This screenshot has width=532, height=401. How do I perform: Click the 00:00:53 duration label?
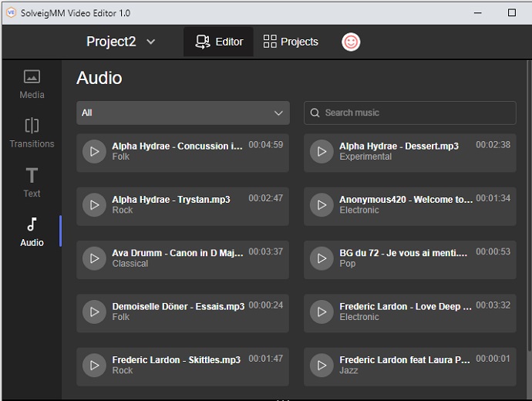[x=493, y=251]
